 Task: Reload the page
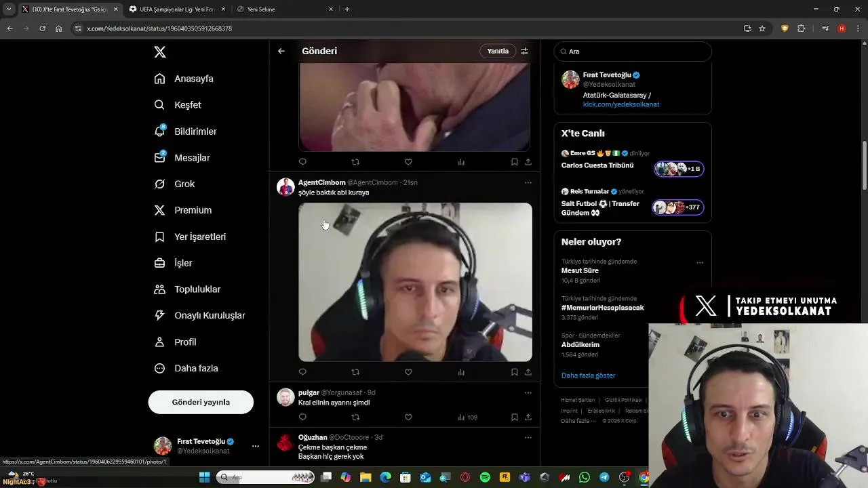click(42, 28)
